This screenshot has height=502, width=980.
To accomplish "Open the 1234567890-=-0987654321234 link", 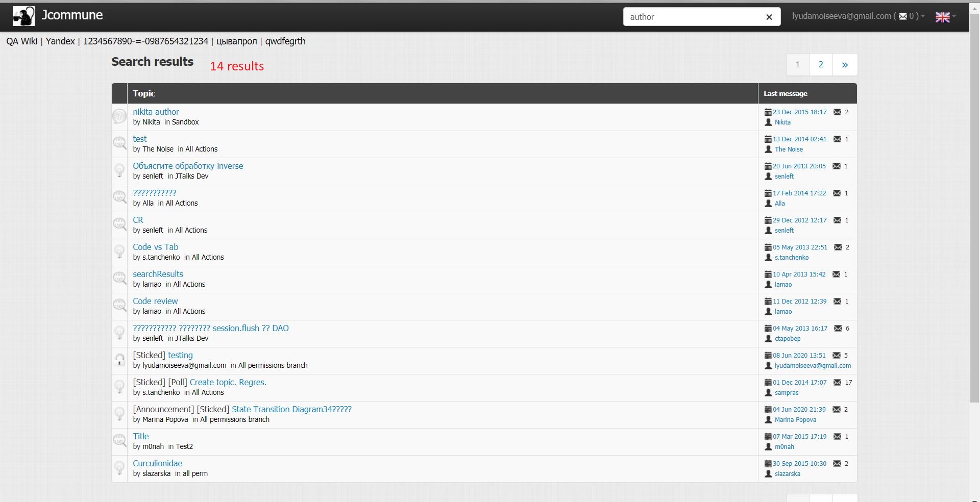I will click(145, 41).
